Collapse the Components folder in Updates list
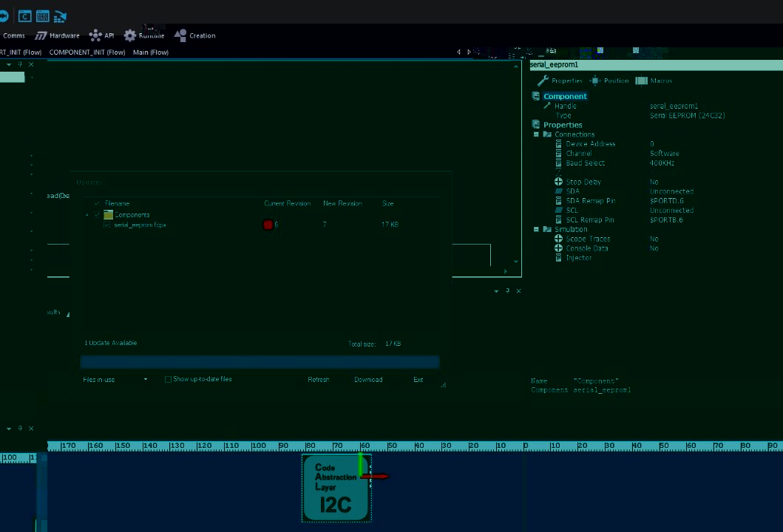The image size is (783, 532). click(87, 215)
